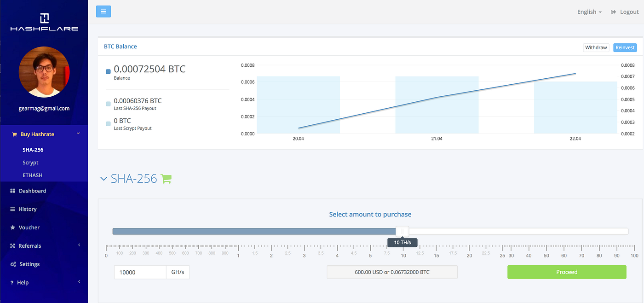Expand the Help submenu arrow
The image size is (644, 303).
tap(79, 282)
